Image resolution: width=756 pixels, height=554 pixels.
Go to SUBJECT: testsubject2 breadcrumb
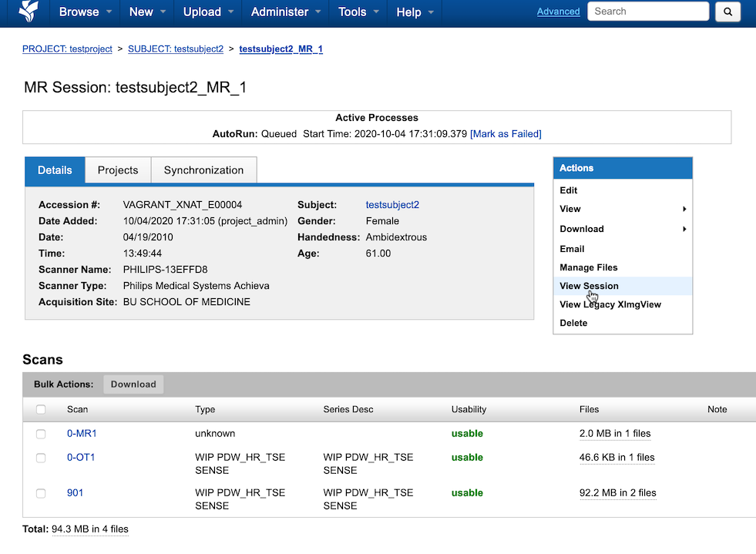(176, 49)
